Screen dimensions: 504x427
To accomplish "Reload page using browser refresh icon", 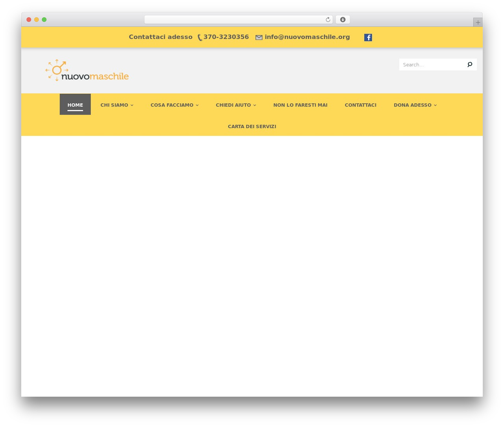I will click(x=328, y=20).
